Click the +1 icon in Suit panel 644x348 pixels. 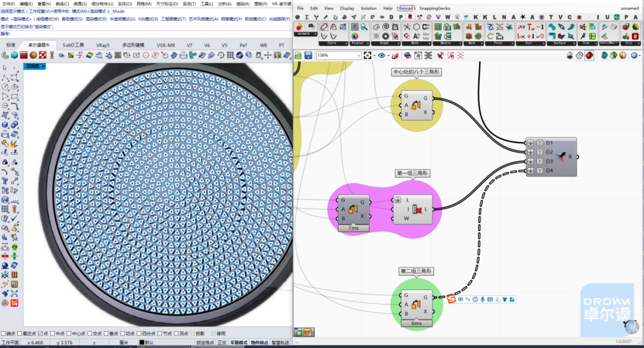[x=531, y=36]
